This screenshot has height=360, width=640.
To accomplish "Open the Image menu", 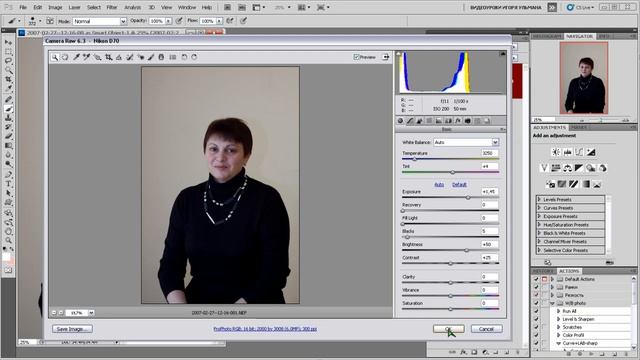I will click(x=55, y=7).
